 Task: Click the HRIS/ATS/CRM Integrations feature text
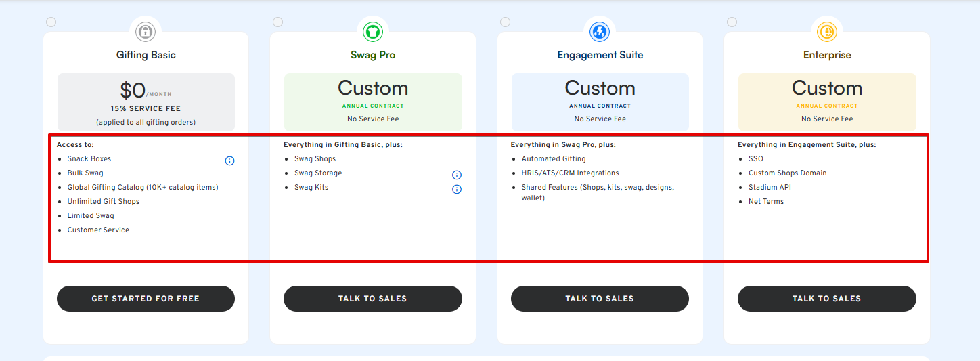coord(570,173)
